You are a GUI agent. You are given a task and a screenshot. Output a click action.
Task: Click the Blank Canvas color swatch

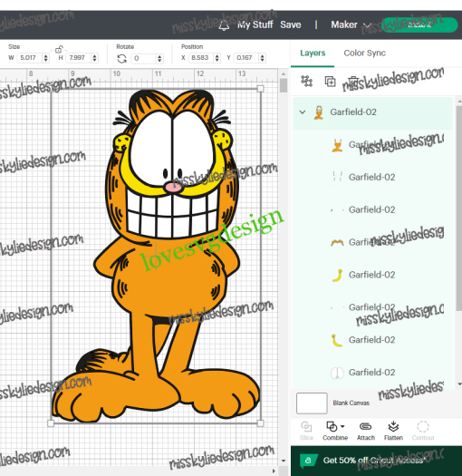312,403
